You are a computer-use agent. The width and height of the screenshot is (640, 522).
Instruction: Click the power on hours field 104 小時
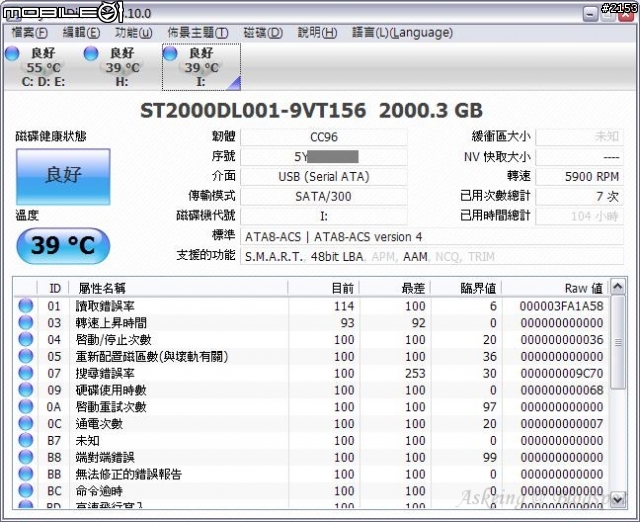click(580, 216)
